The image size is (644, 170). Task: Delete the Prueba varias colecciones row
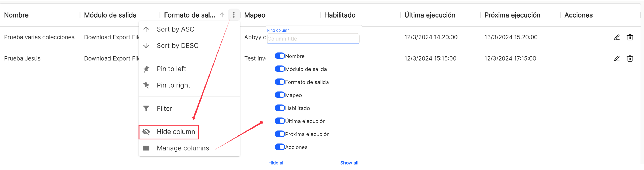tap(630, 37)
